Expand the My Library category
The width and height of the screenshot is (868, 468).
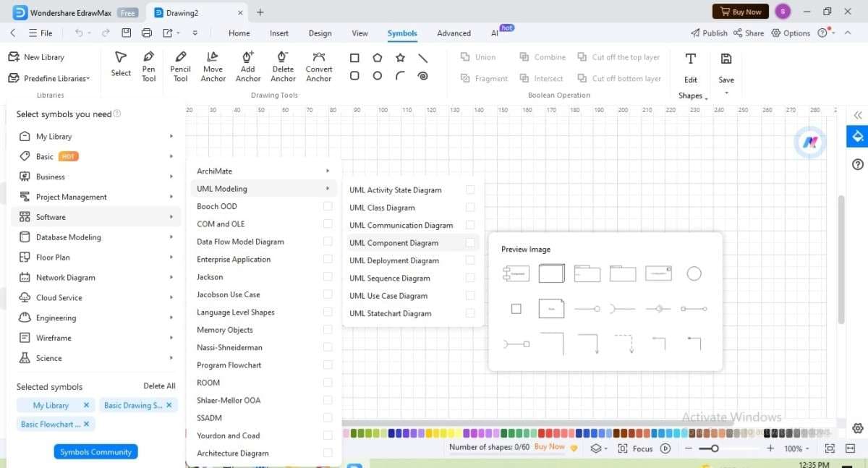[95, 136]
